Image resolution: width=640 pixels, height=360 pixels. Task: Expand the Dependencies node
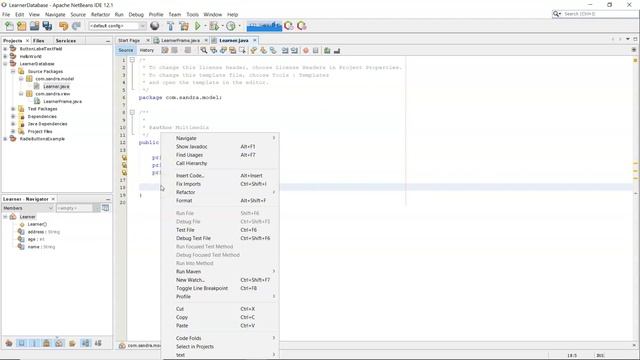tap(13, 116)
